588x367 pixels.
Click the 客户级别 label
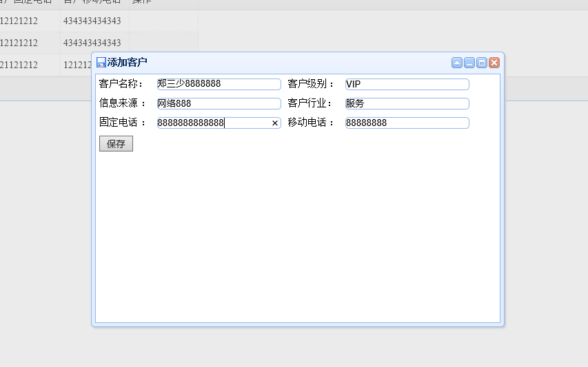tap(310, 84)
